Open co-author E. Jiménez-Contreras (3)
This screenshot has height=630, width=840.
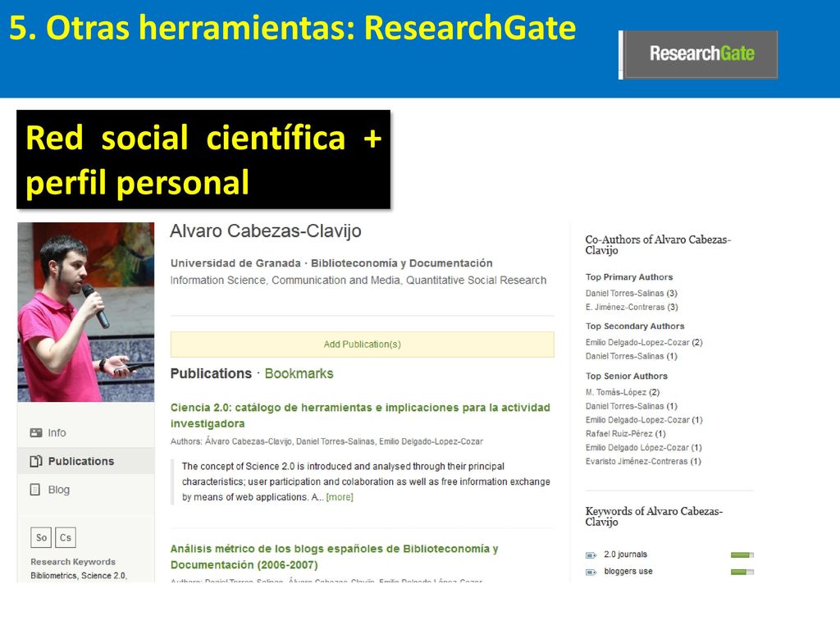tap(632, 307)
